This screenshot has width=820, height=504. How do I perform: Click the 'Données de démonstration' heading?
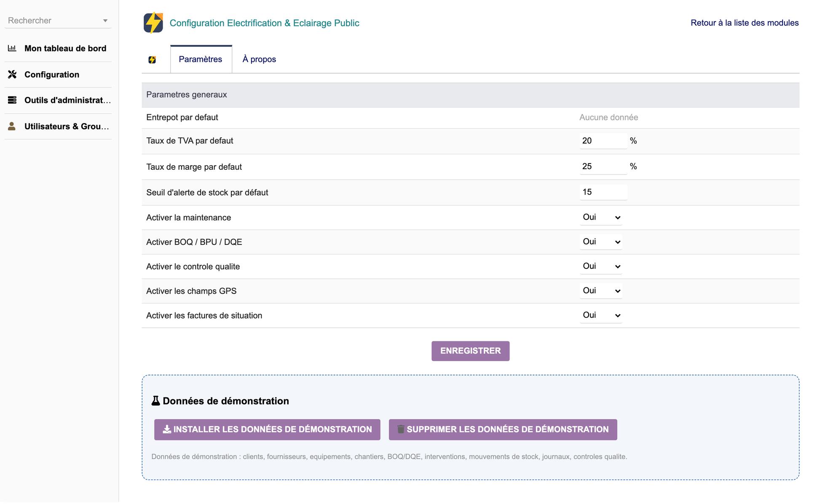(x=226, y=401)
